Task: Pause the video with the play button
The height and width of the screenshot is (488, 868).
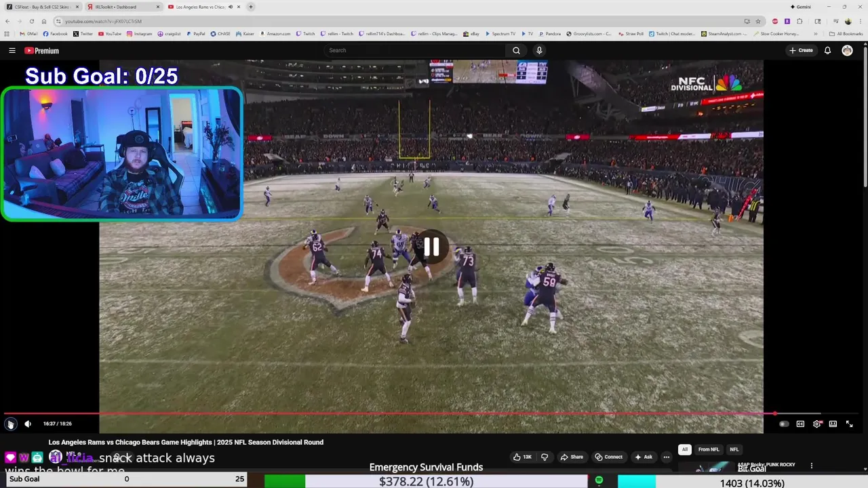Action: pyautogui.click(x=10, y=424)
